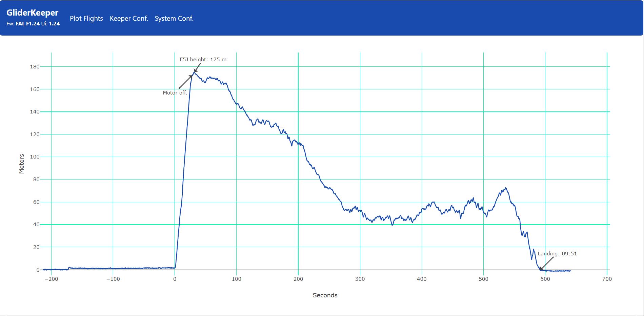Go to System Conf. settings
The width and height of the screenshot is (644, 316).
tap(174, 19)
